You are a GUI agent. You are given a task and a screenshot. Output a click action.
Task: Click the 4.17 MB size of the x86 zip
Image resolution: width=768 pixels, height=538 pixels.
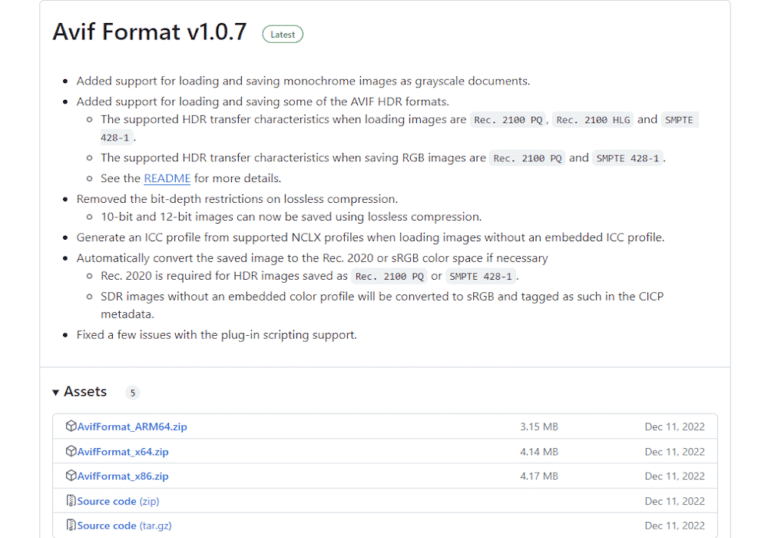[x=539, y=476]
